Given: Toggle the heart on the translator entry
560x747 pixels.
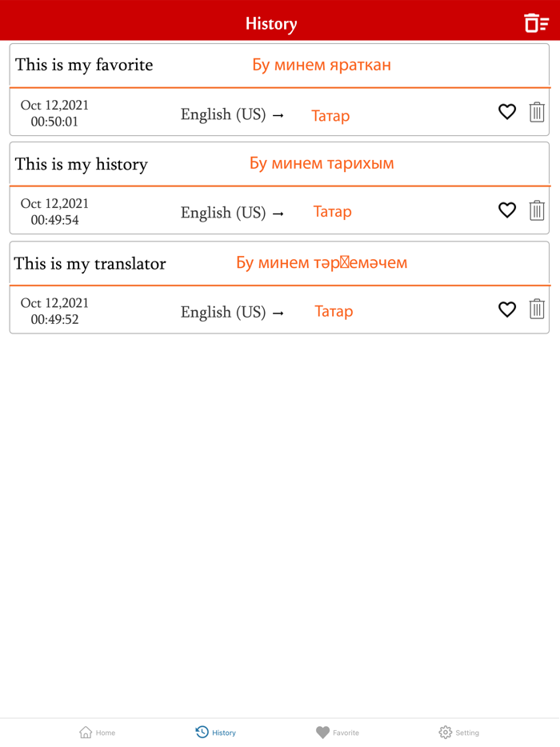Looking at the screenshot, I should click(506, 310).
